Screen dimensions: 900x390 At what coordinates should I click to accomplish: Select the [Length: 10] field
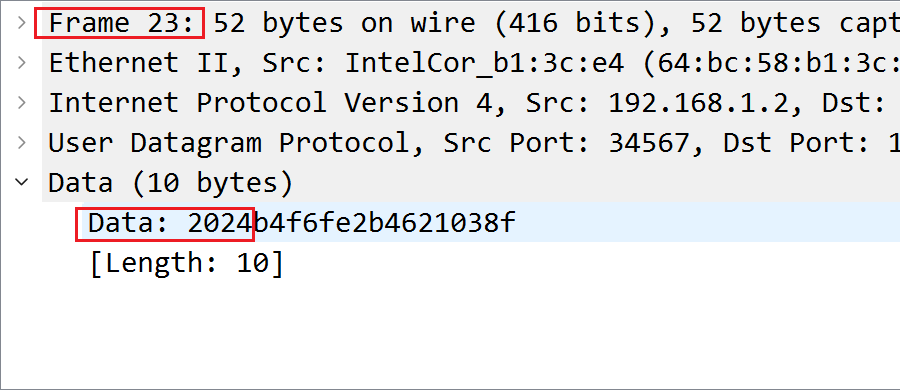point(187,264)
